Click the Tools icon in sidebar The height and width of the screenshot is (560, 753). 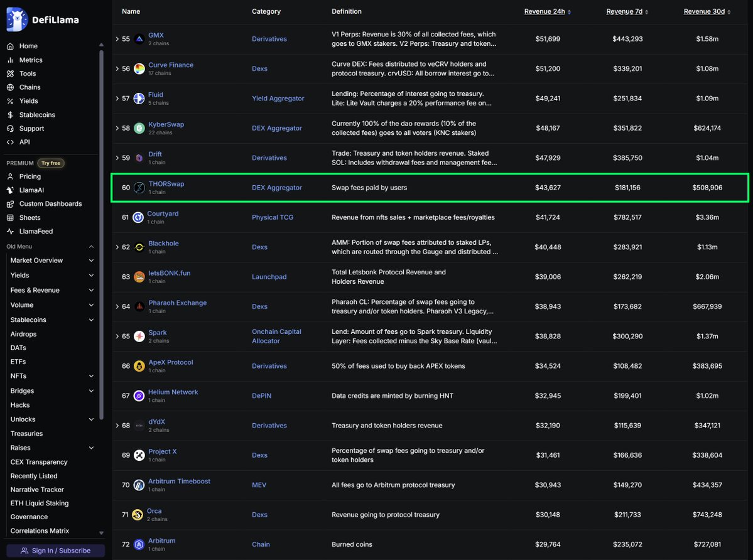click(x=10, y=73)
